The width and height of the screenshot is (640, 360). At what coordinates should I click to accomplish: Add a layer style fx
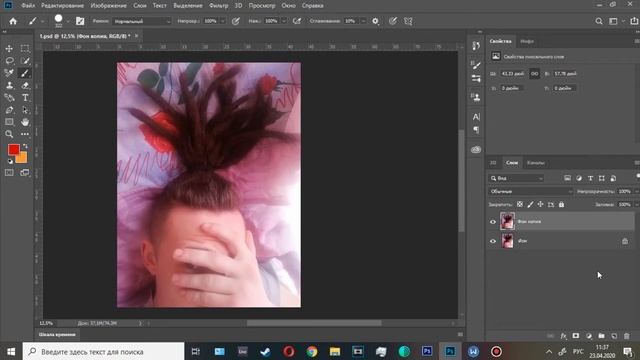[563, 336]
